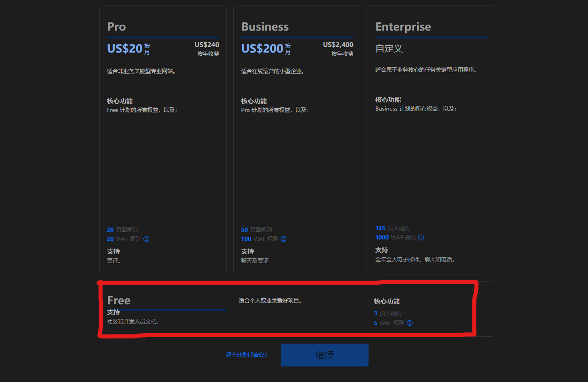Pick the Free plan title
Viewport: 588px width, 382px height.
(x=119, y=300)
